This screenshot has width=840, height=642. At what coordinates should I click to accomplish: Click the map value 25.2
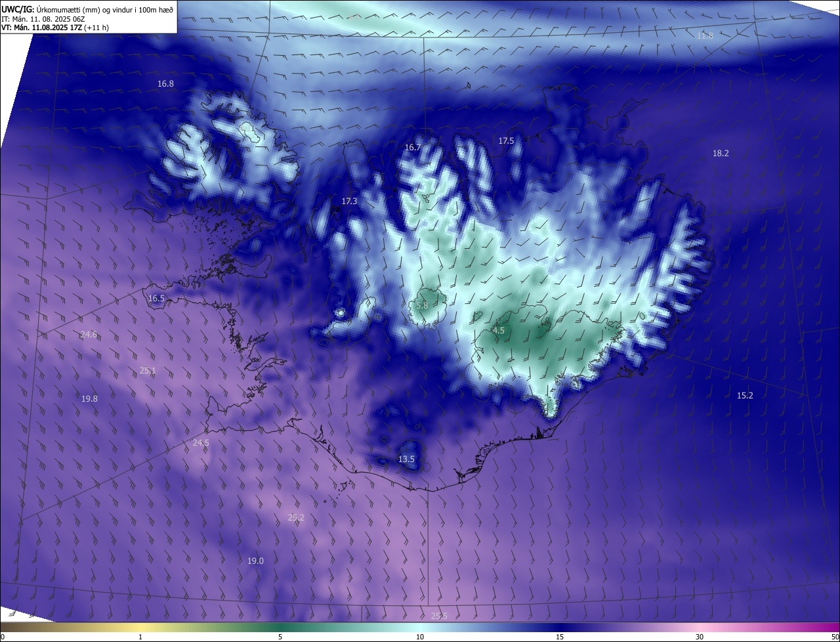tap(296, 517)
